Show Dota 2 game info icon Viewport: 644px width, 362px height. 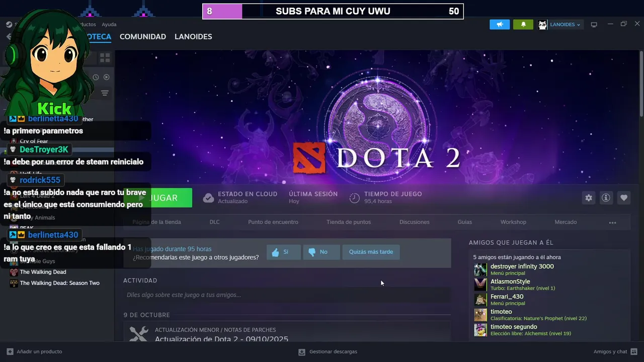[x=606, y=198]
